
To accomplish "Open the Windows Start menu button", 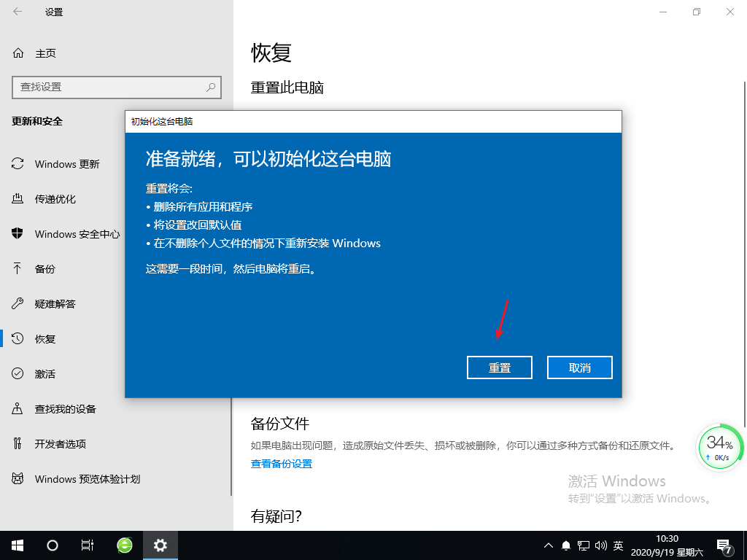I will (x=17, y=545).
